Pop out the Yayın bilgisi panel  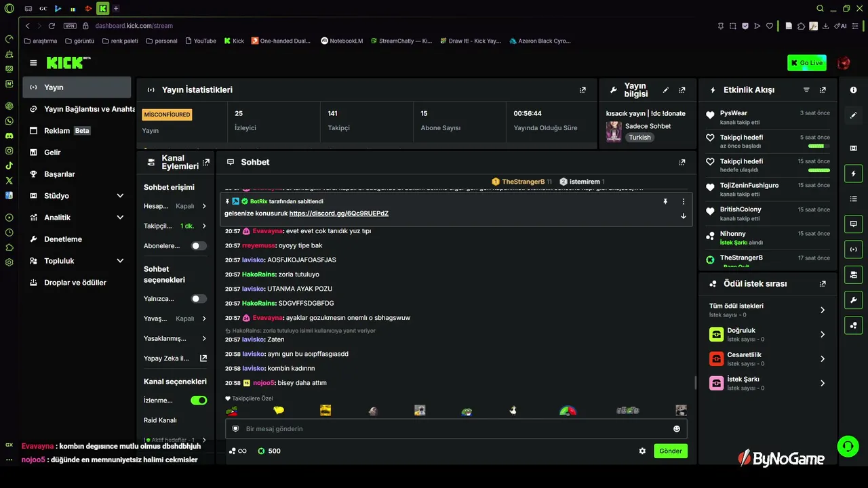682,89
